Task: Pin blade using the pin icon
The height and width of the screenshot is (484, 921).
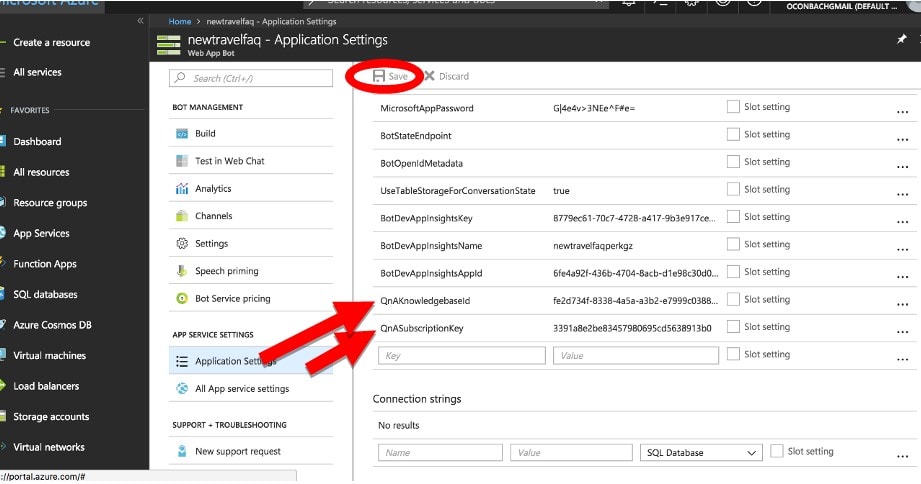Action: [902, 41]
